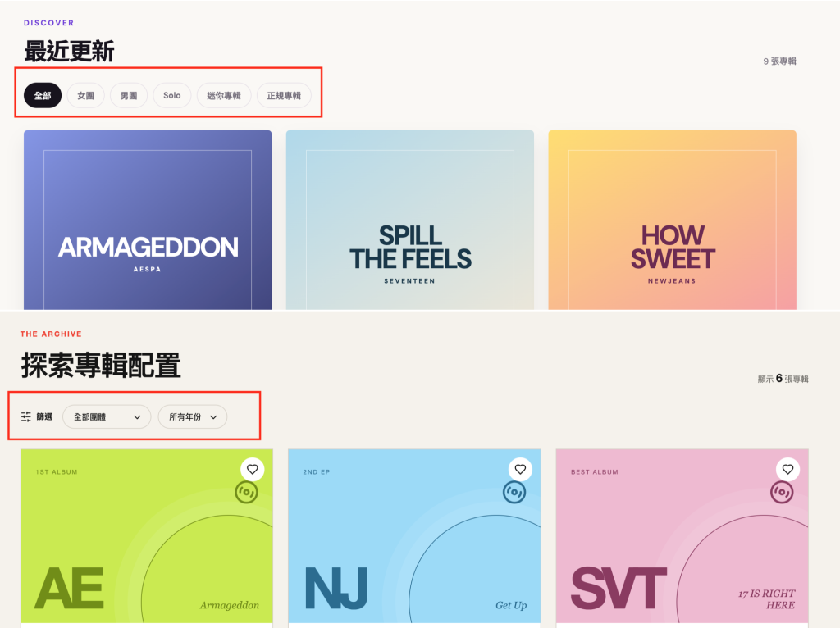Click the 17 IS RIGHT HERE title text
The height and width of the screenshot is (628, 840).
(x=767, y=599)
